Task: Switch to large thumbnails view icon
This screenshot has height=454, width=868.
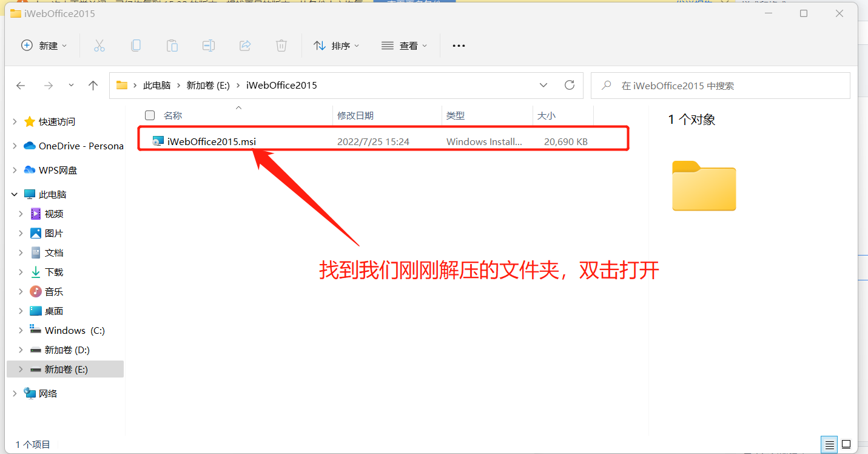Action: [x=846, y=444]
